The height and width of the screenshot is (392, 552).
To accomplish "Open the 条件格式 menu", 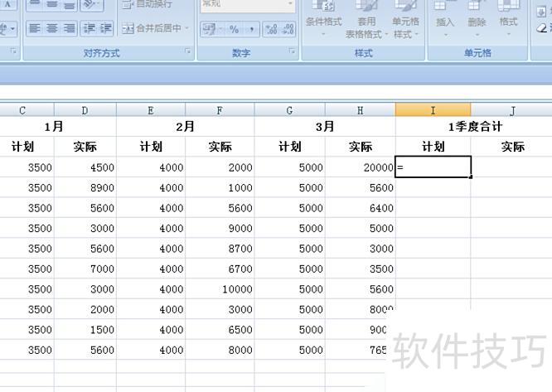I will [x=323, y=17].
